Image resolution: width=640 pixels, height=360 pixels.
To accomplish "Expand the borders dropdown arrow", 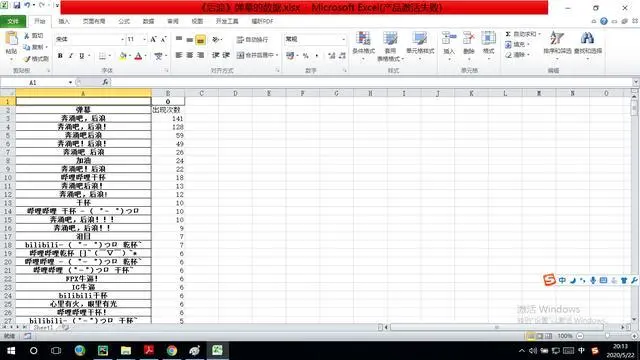I will (x=110, y=56).
